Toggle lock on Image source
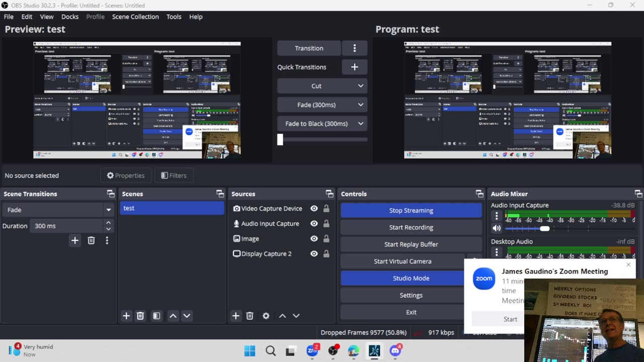This screenshot has height=362, width=644. coord(326,239)
